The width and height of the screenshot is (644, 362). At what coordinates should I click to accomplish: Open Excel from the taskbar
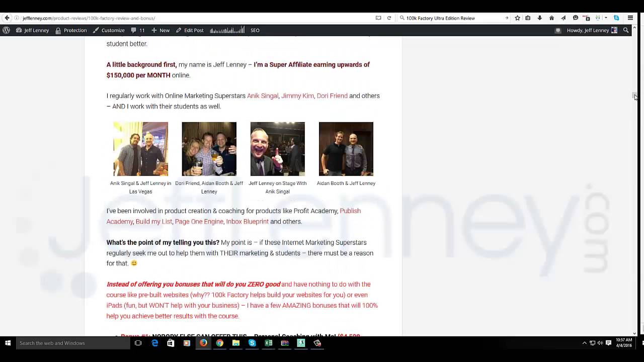[x=269, y=343]
